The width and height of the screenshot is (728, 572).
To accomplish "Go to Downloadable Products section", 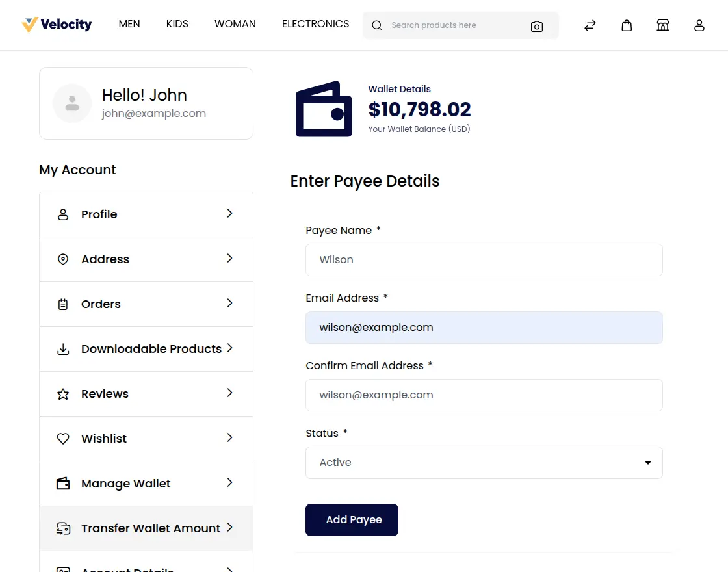I will (x=151, y=349).
